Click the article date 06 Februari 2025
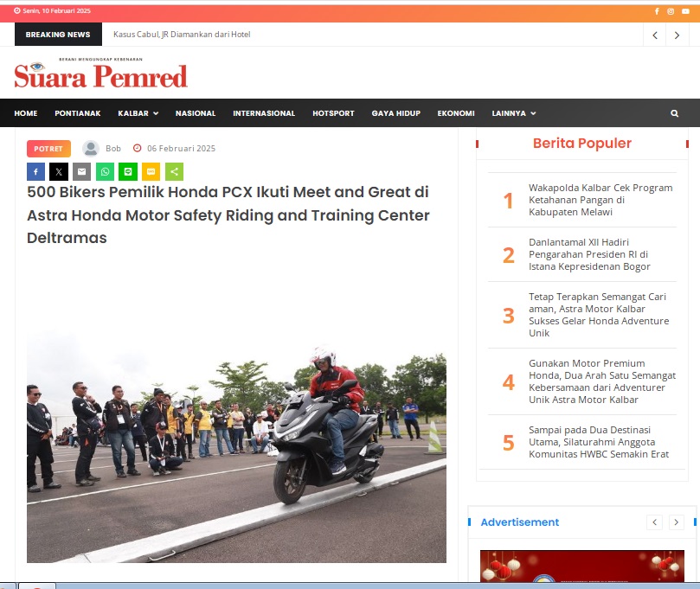The image size is (700, 589). point(181,148)
